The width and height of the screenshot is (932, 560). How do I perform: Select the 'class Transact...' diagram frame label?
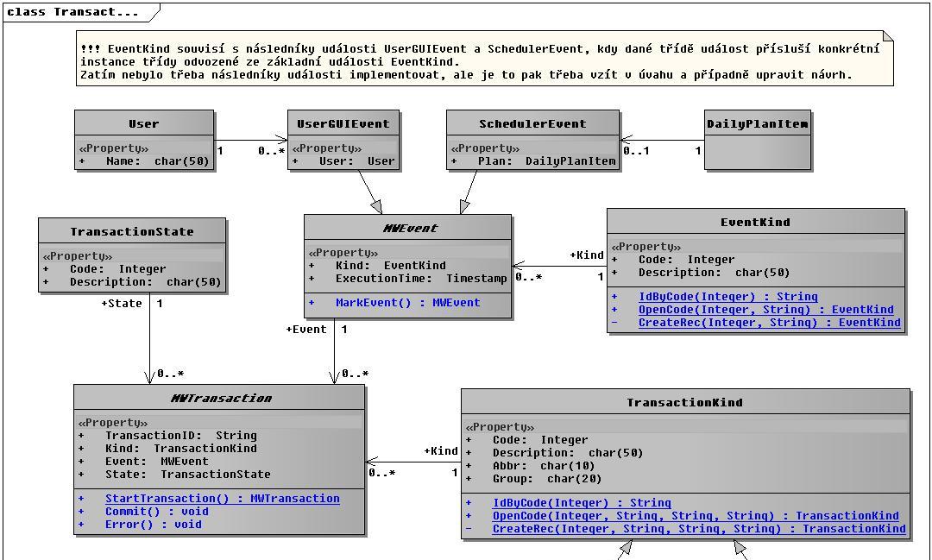[x=72, y=12]
